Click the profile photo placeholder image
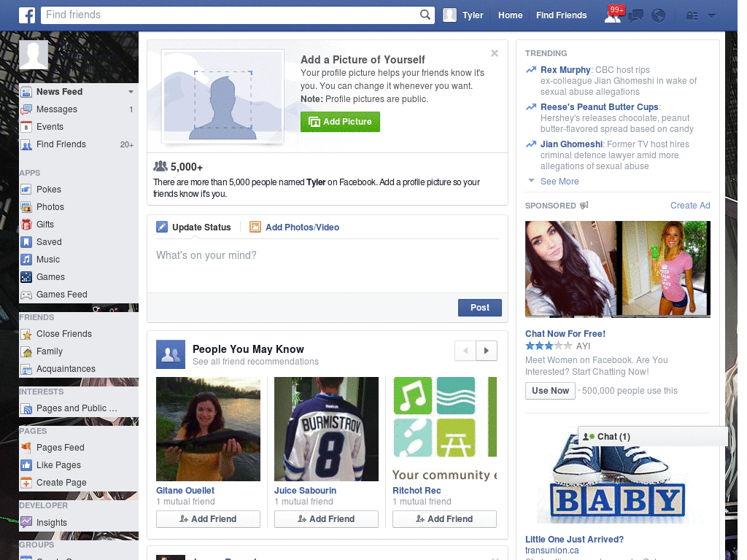The height and width of the screenshot is (560, 747). coord(222,97)
